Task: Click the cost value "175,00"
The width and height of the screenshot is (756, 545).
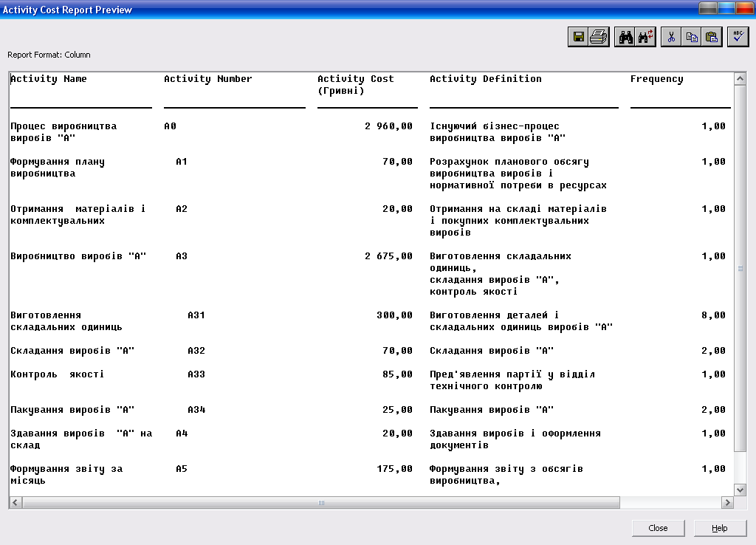Action: tap(394, 469)
